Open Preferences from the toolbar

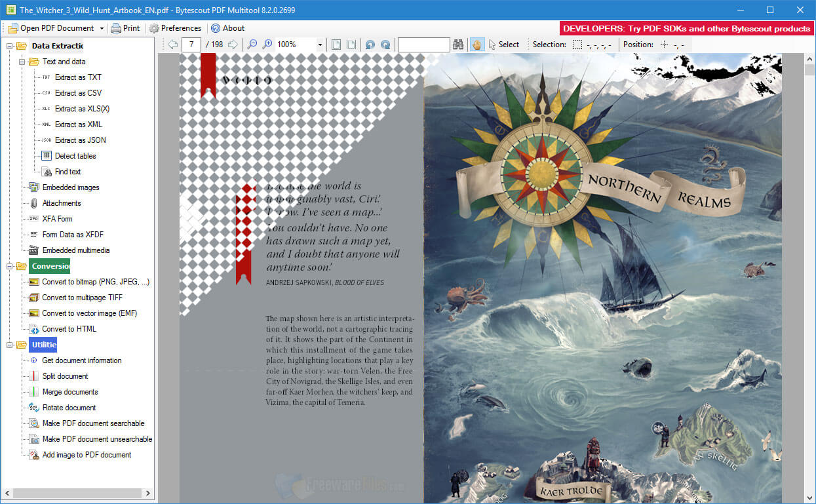coord(175,28)
